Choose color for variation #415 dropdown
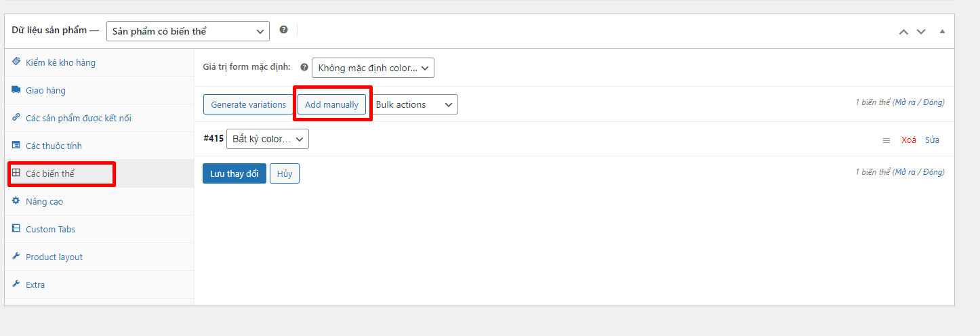 tap(267, 139)
